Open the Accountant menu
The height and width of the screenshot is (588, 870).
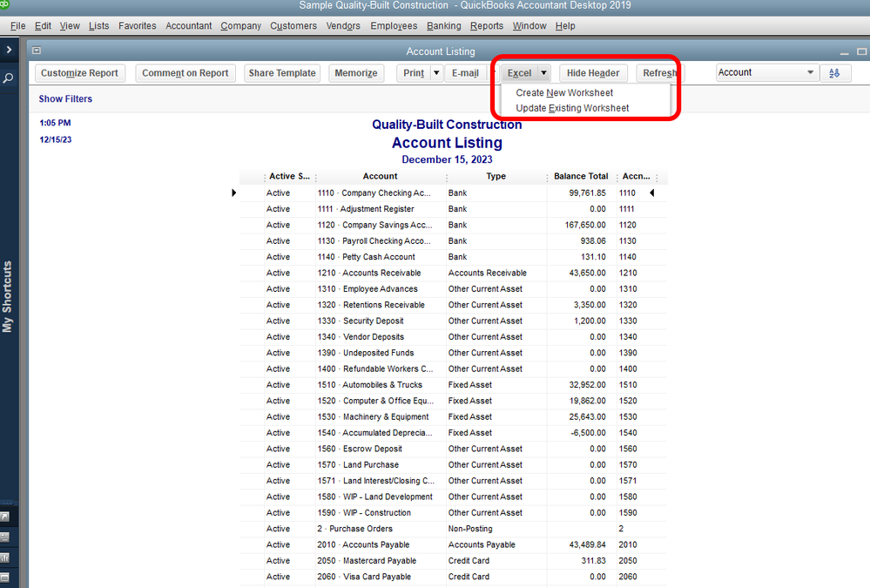click(x=189, y=25)
